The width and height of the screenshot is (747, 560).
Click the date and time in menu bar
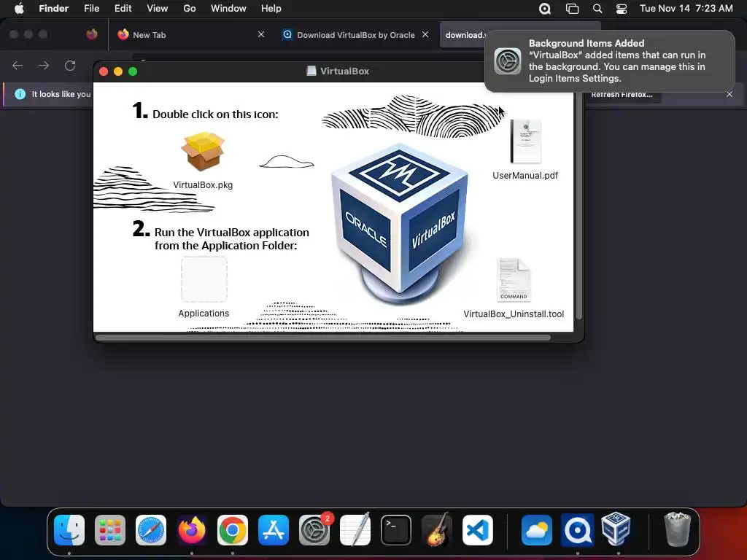click(686, 9)
